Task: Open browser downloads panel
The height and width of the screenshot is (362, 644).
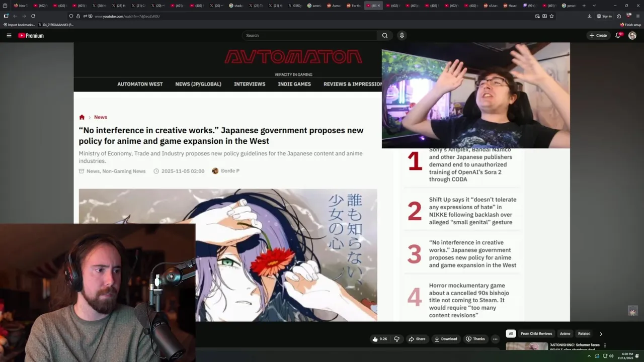Action: pyautogui.click(x=590, y=16)
